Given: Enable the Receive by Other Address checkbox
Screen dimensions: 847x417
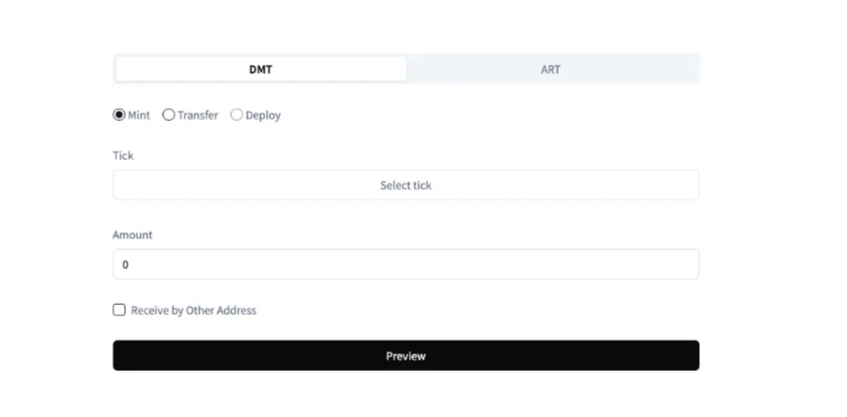Looking at the screenshot, I should (x=119, y=310).
